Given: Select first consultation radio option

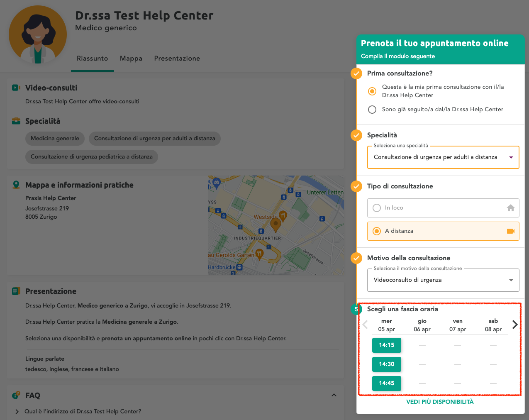Looking at the screenshot, I should coord(372,91).
